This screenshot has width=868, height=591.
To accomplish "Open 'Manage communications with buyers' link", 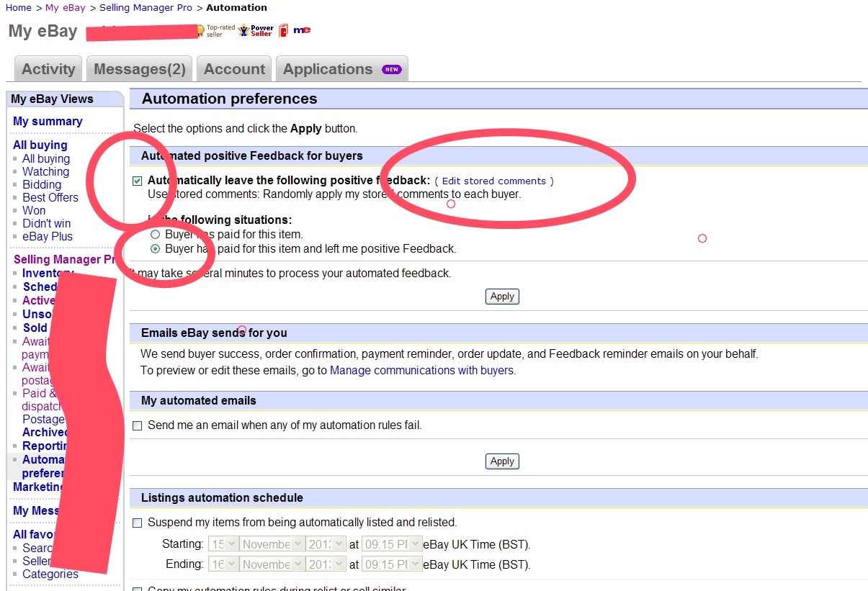I will (421, 371).
